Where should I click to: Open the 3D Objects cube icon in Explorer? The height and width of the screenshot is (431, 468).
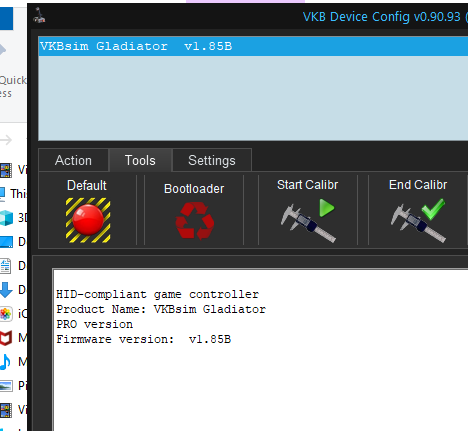[x=6, y=218]
